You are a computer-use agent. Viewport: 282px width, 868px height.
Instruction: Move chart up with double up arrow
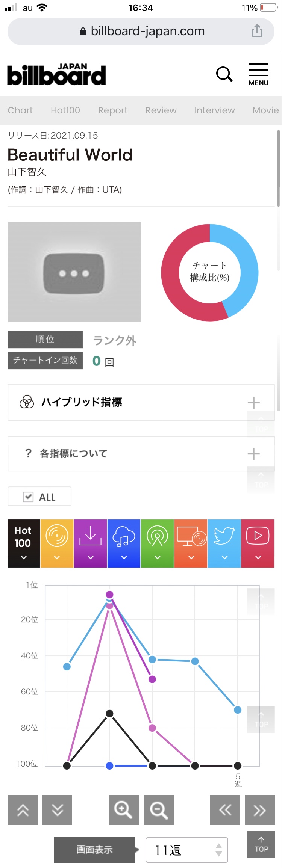pos(23,810)
